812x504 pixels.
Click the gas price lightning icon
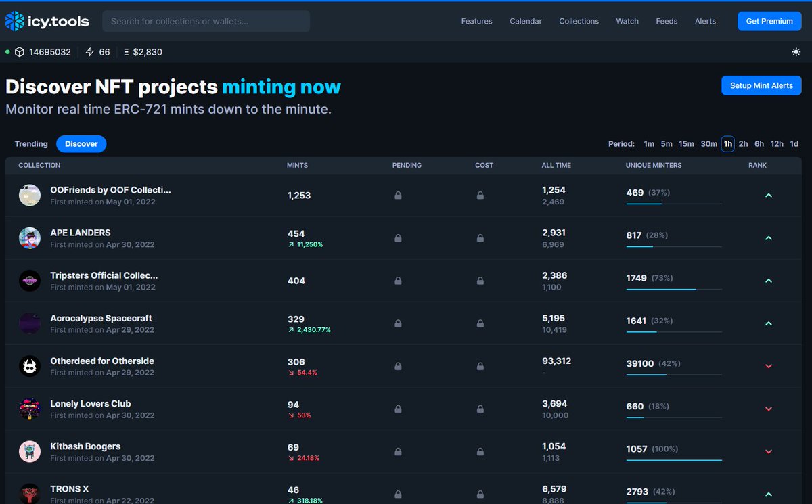click(x=90, y=52)
